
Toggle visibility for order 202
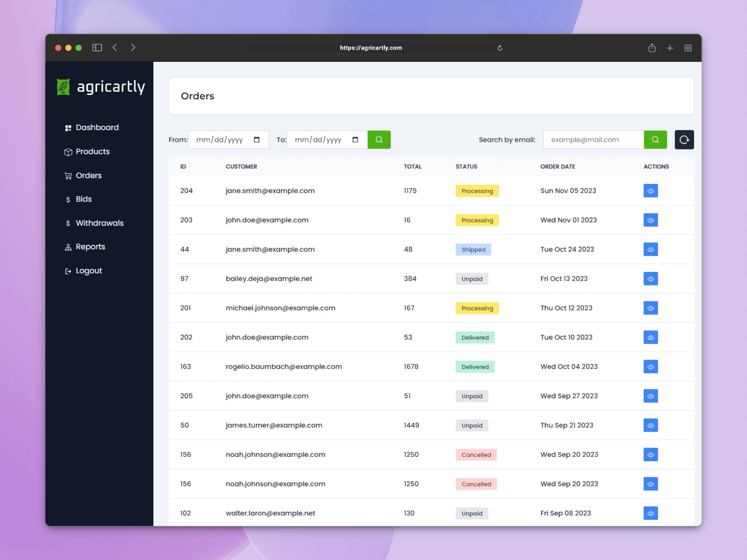pos(651,337)
